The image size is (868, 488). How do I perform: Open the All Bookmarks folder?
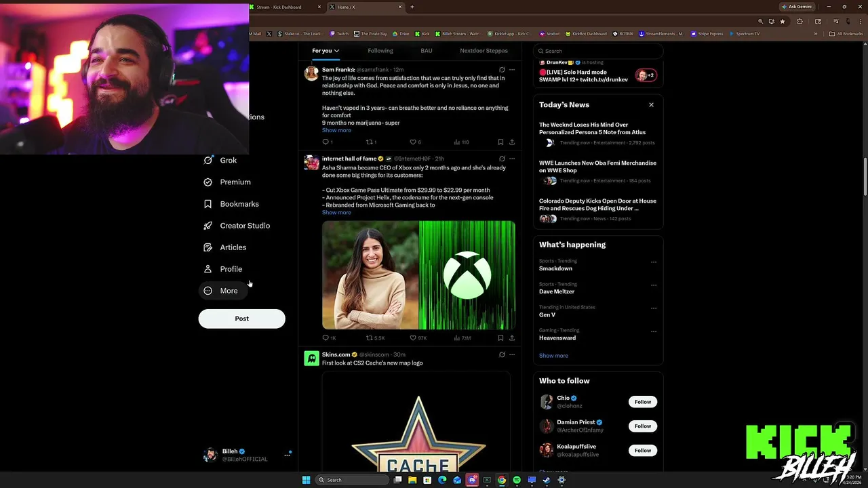pyautogui.click(x=845, y=34)
